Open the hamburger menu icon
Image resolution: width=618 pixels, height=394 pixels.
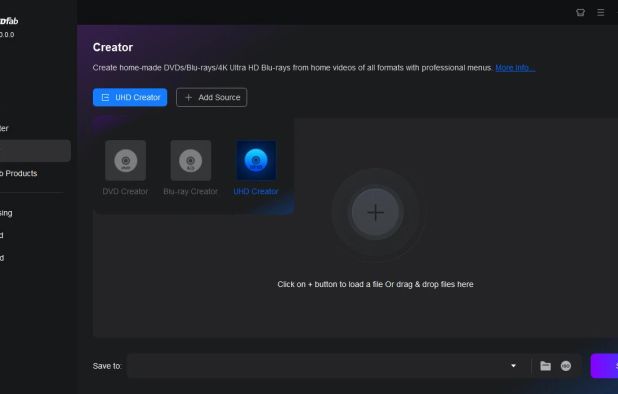click(x=601, y=13)
